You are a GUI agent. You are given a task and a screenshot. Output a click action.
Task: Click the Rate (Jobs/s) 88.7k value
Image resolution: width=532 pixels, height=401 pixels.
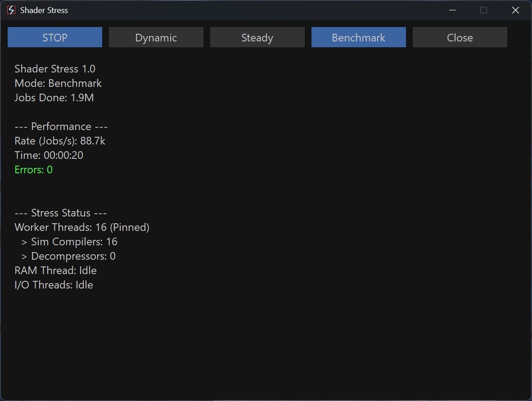[x=92, y=141]
